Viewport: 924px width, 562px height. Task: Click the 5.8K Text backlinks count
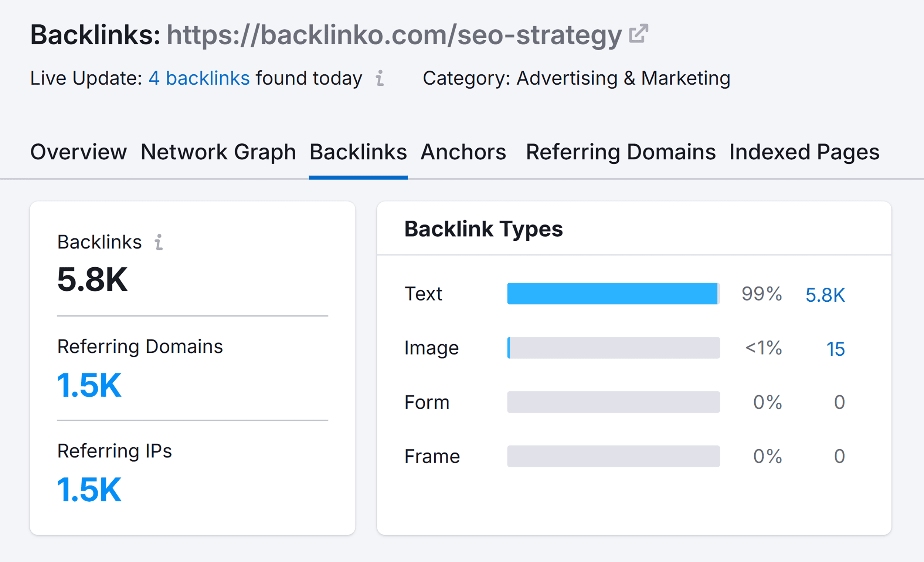click(825, 295)
